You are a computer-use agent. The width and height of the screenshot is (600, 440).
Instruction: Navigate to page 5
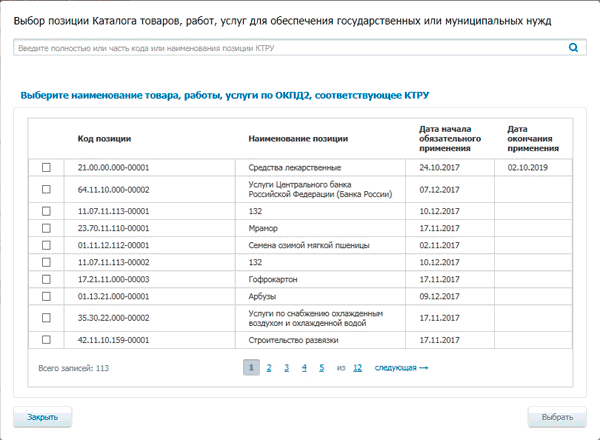click(321, 368)
